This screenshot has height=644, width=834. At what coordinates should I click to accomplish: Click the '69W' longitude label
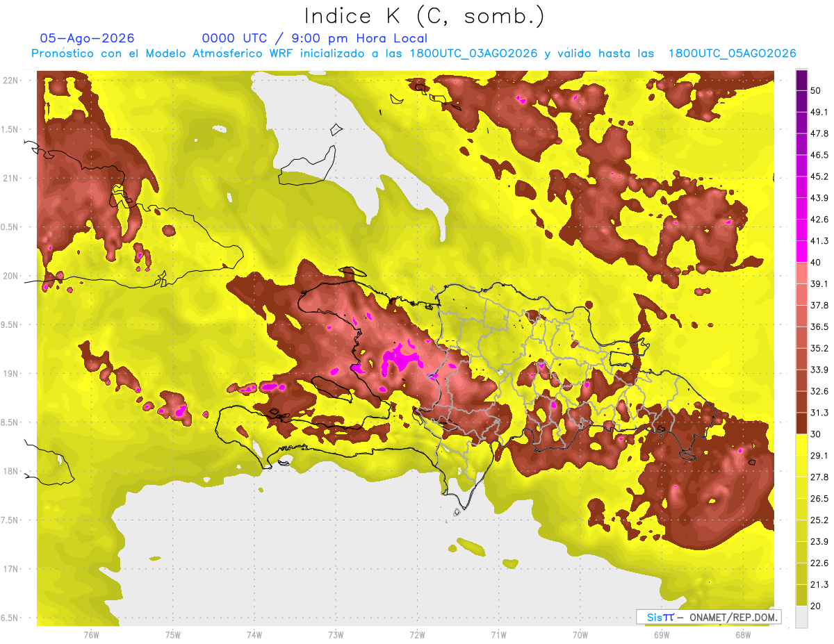click(662, 634)
